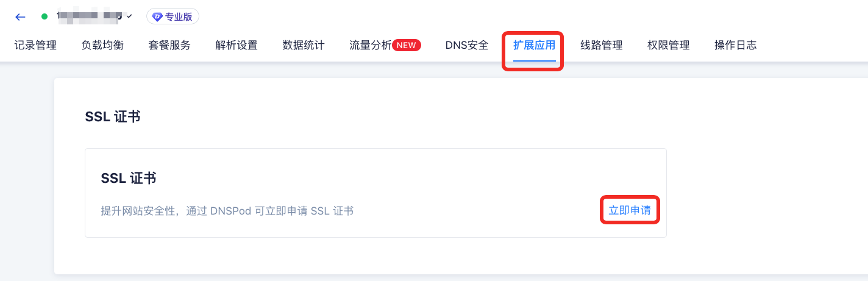This screenshot has width=868, height=281.
Task: Open the 专业版 plan badge
Action: coord(173,17)
